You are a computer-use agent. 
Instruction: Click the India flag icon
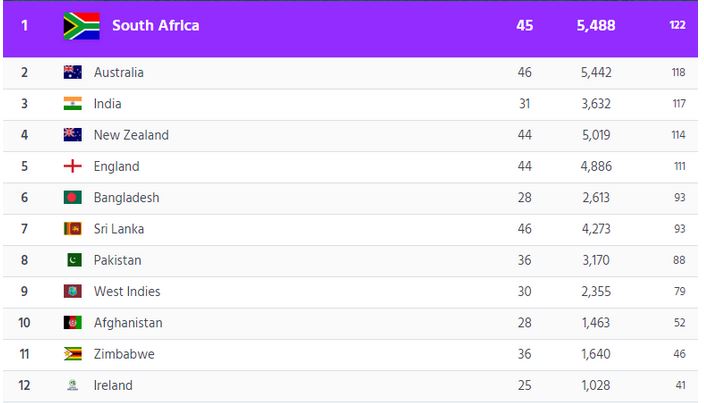(x=72, y=104)
